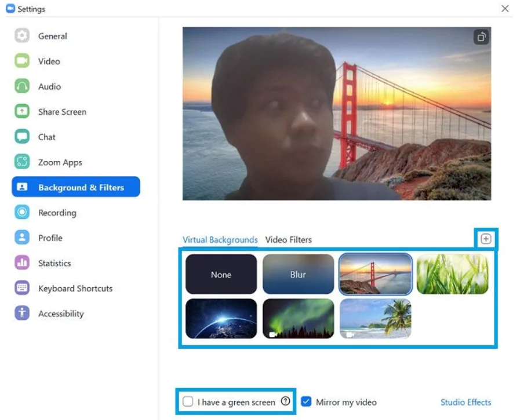
Task: Click the video preview image
Action: pyautogui.click(x=337, y=114)
